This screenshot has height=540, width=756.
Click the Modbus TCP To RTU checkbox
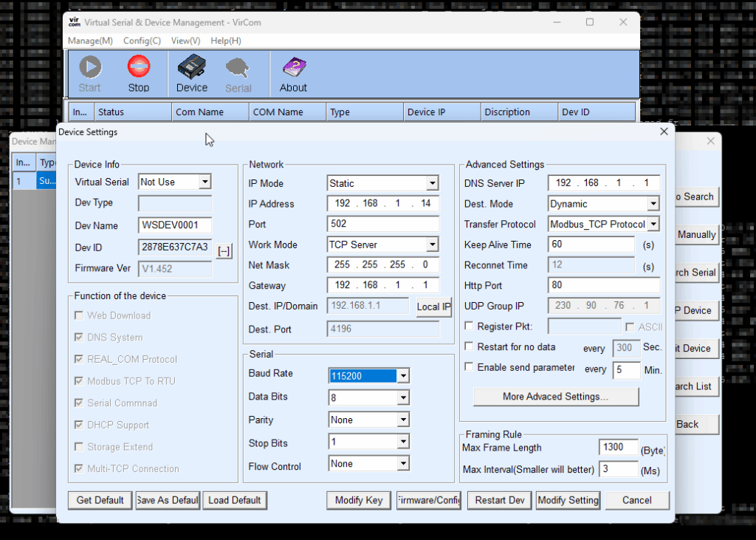pyautogui.click(x=78, y=380)
